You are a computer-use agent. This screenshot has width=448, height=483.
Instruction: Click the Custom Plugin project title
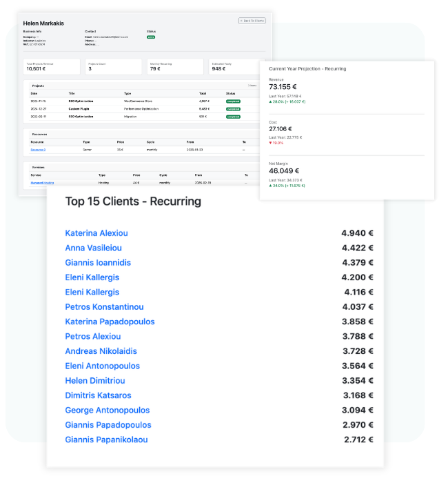pos(79,109)
